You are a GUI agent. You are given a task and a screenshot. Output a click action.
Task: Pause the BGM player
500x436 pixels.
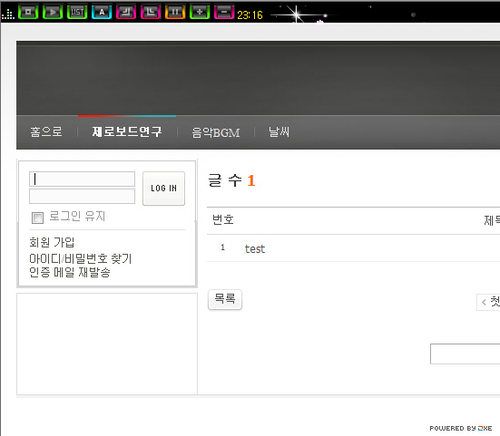click(x=175, y=13)
